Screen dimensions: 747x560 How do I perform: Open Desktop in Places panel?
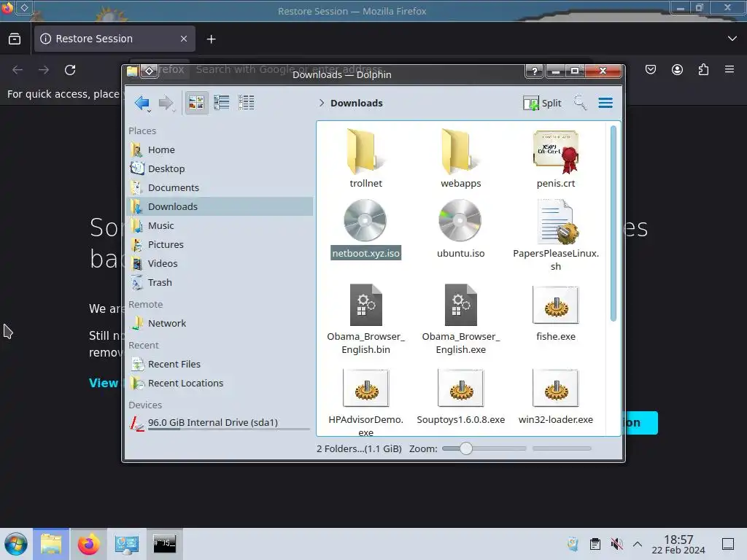coord(220,168)
